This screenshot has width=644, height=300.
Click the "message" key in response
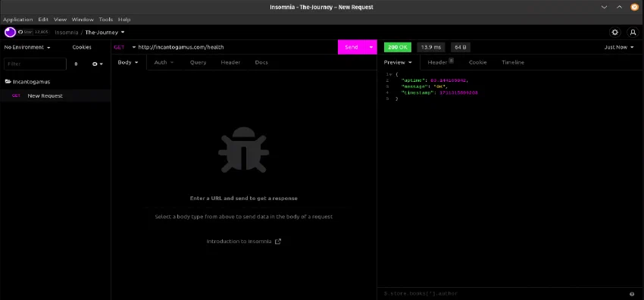[416, 86]
